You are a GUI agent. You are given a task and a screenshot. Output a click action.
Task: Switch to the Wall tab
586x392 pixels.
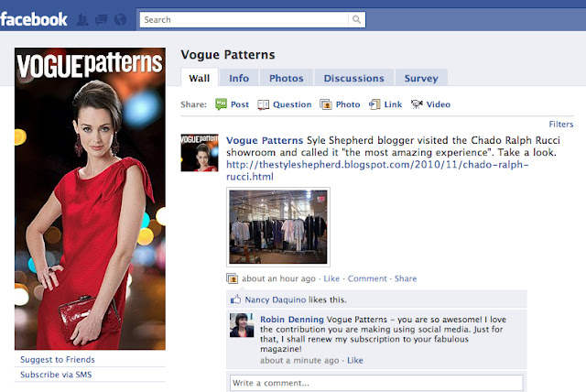(200, 78)
